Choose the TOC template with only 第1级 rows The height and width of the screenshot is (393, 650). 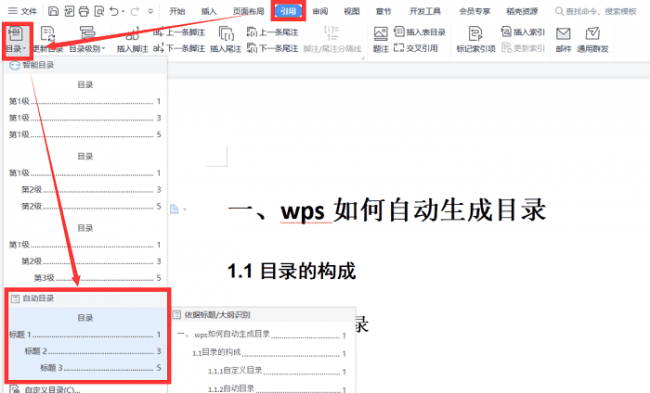pos(85,110)
